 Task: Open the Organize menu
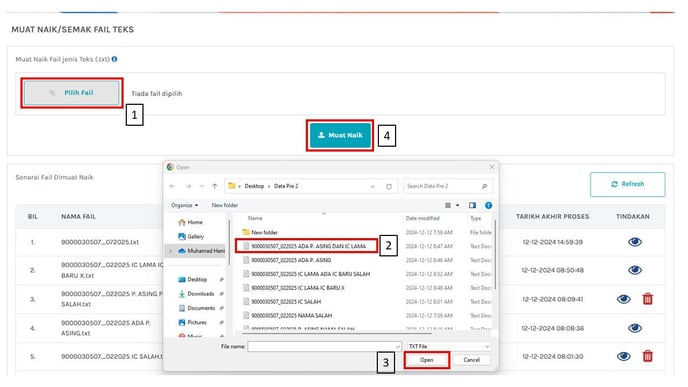[184, 205]
